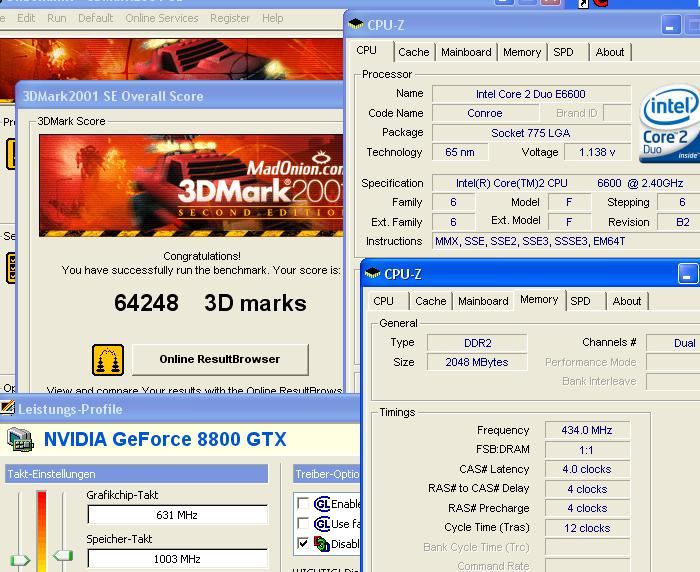Image resolution: width=700 pixels, height=572 pixels.
Task: Click the NVIDIA GeForce 8800 GTX heading
Action: click(165, 439)
